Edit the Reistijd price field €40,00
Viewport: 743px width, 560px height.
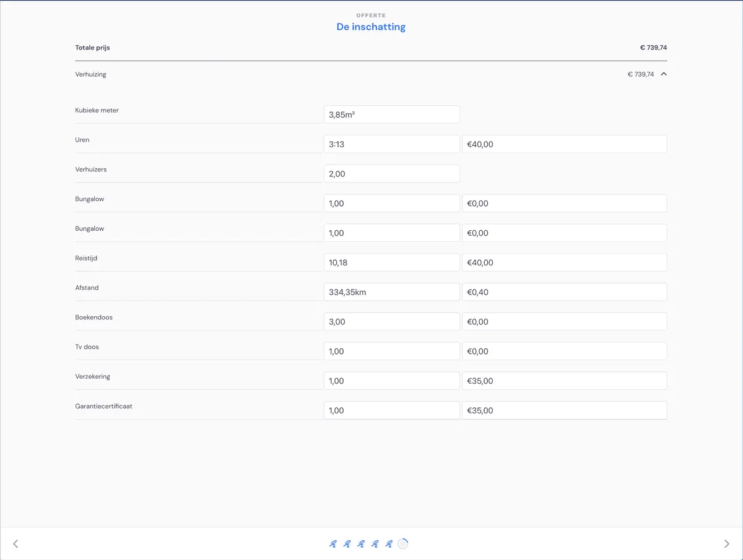pos(565,262)
